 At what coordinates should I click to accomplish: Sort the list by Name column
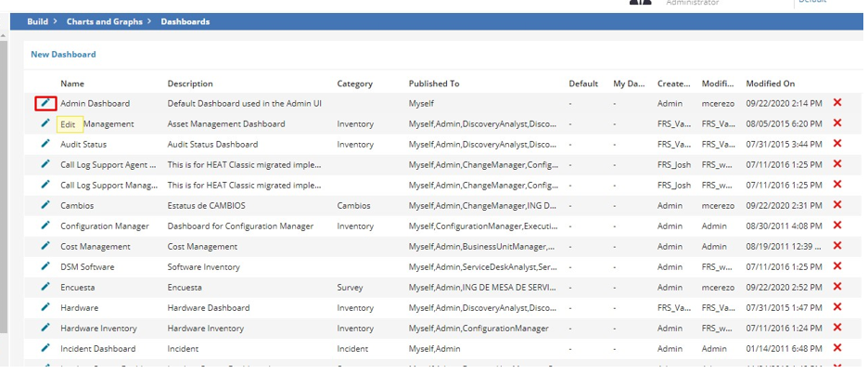coord(72,84)
